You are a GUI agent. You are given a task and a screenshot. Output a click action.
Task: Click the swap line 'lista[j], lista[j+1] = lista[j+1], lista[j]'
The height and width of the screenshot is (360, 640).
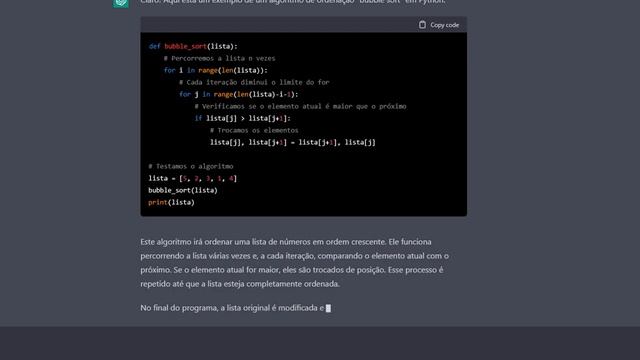click(x=292, y=142)
